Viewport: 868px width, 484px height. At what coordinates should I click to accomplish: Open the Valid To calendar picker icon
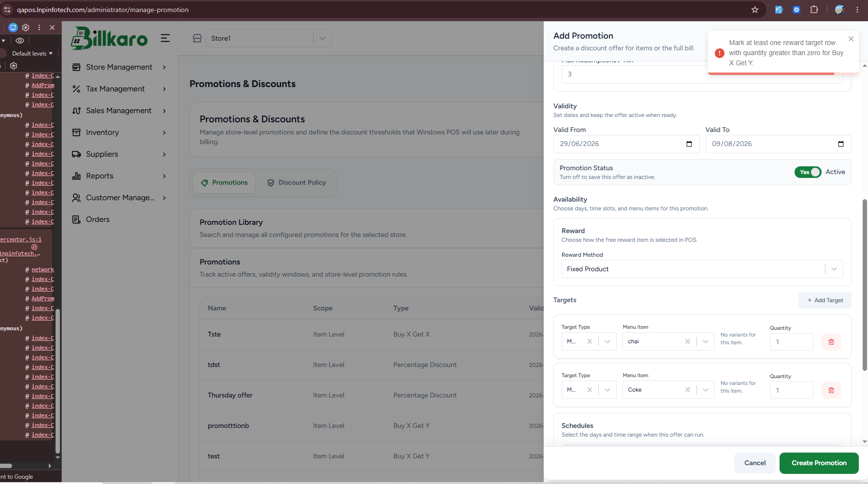(x=841, y=144)
